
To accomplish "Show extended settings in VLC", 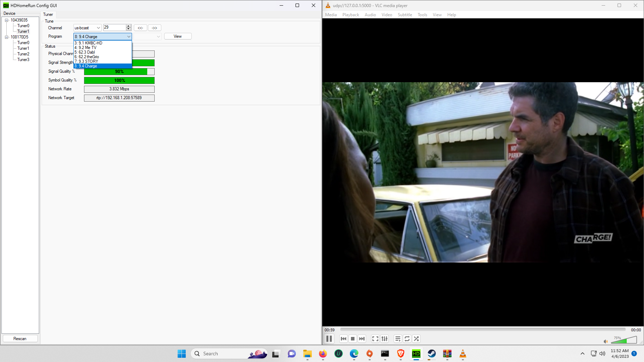I will point(384,339).
